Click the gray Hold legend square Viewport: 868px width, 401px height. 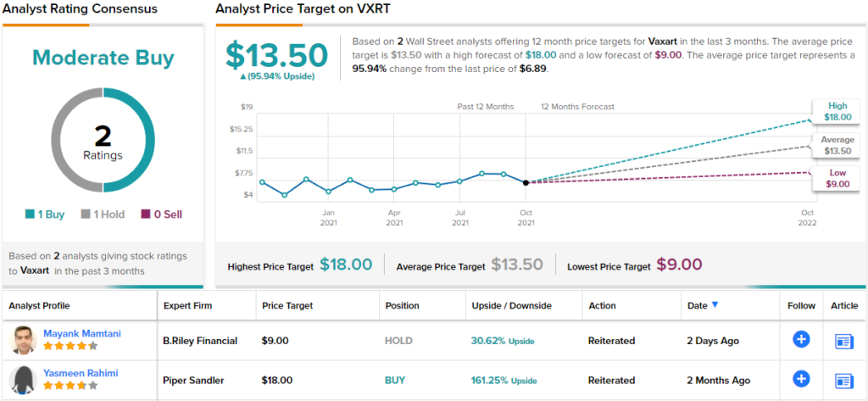coord(85,214)
